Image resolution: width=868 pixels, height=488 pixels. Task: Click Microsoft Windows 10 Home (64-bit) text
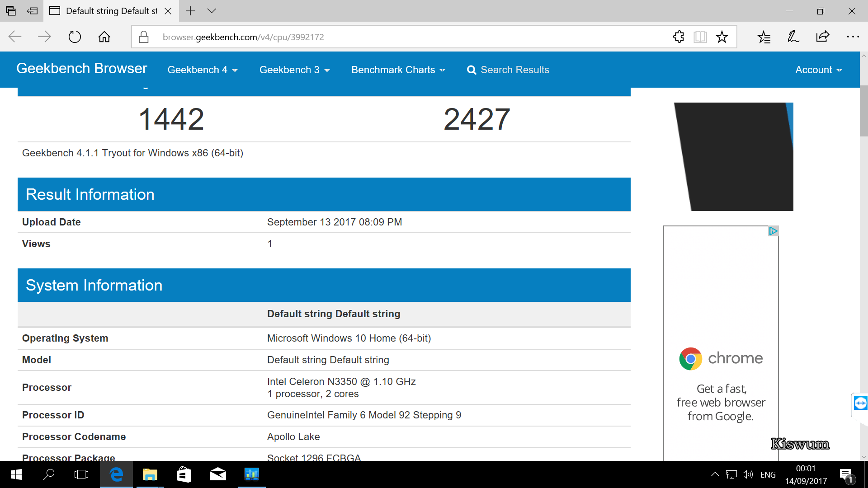[x=349, y=338]
